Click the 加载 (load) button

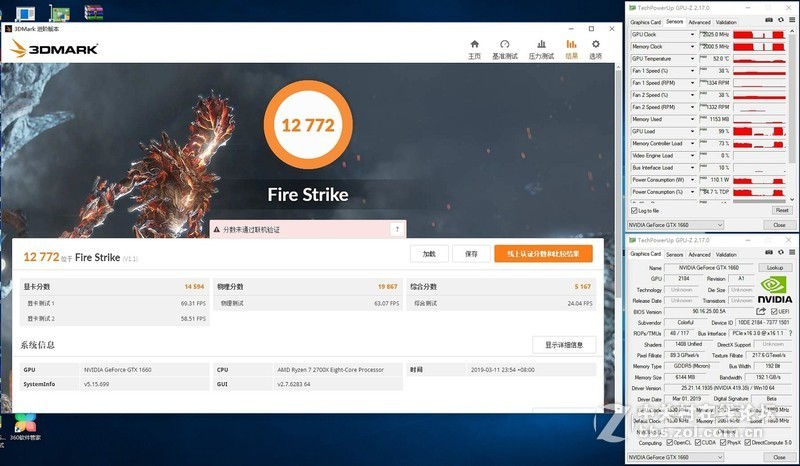click(x=429, y=254)
